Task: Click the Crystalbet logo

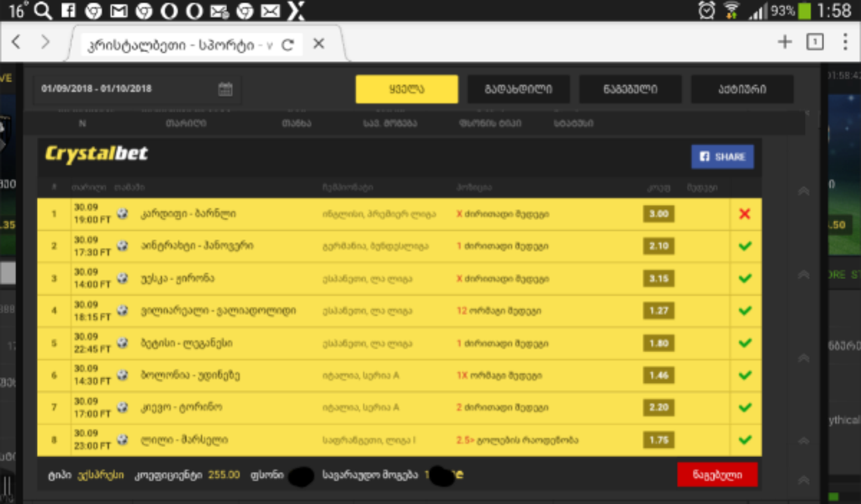Action: 96,154
